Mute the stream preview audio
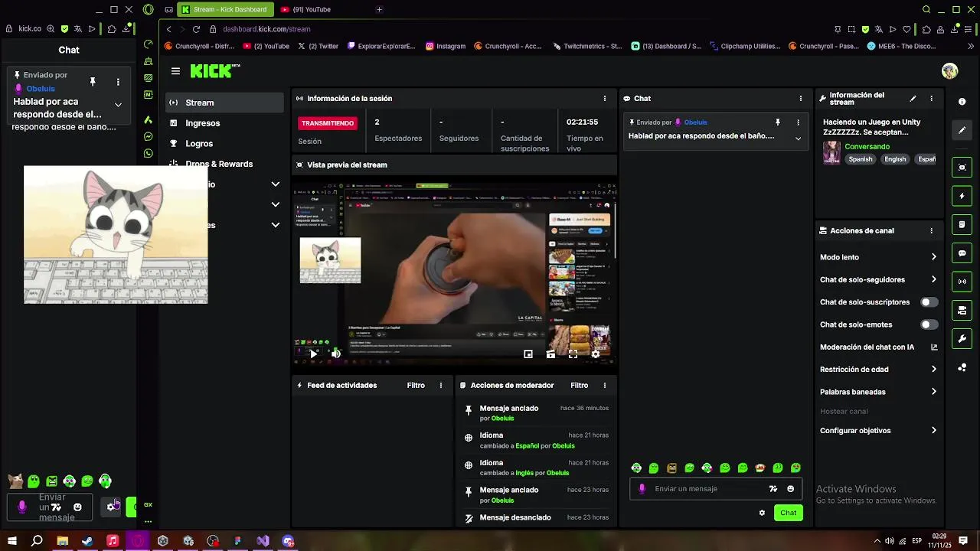Image resolution: width=980 pixels, height=551 pixels. pyautogui.click(x=335, y=354)
